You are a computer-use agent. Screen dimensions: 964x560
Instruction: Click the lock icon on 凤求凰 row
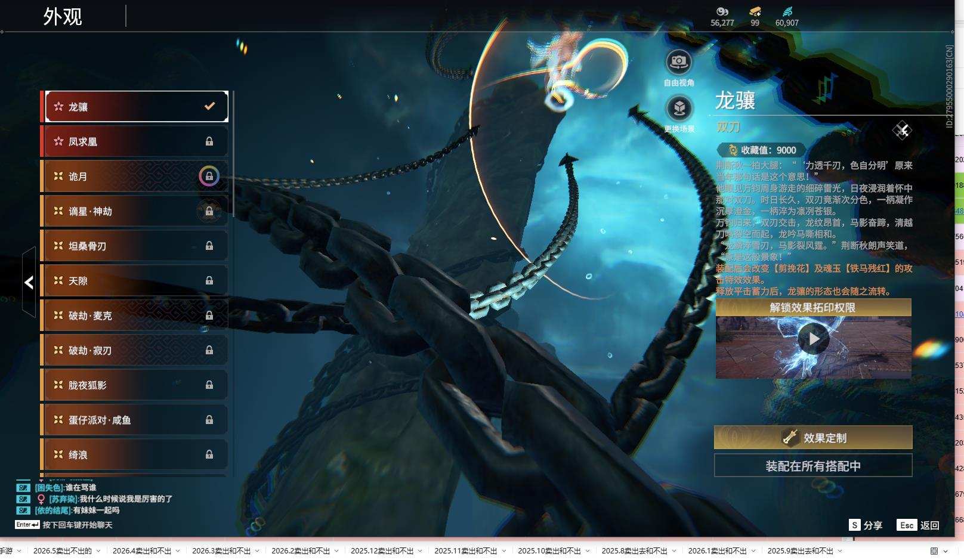tap(209, 141)
